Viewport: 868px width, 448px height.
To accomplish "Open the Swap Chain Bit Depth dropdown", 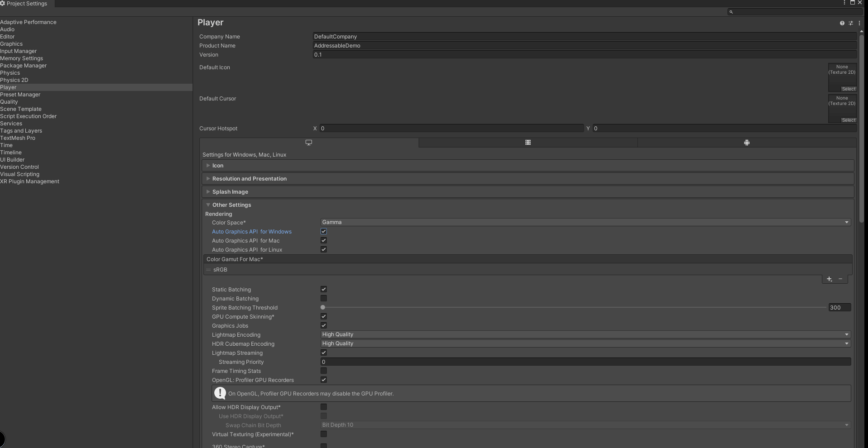I will [585, 425].
